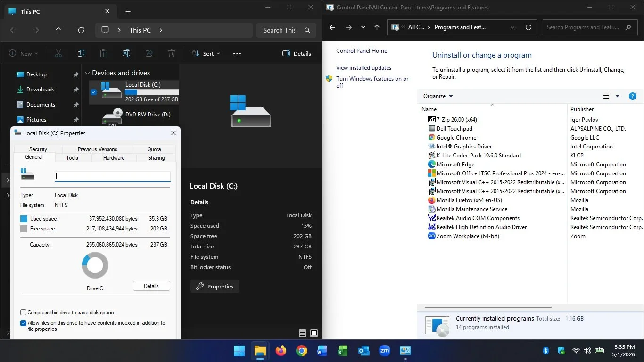
Task: Click the Cut scissors icon in File Explorer
Action: (x=58, y=54)
